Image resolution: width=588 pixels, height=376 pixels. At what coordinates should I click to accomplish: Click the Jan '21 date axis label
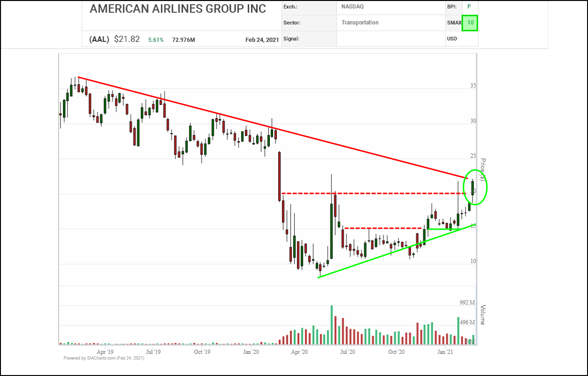pos(445,352)
